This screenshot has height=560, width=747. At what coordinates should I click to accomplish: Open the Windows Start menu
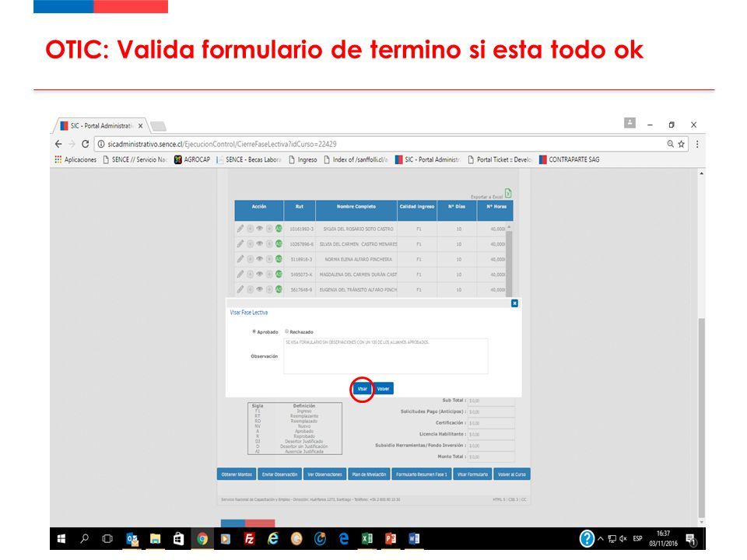(x=61, y=538)
